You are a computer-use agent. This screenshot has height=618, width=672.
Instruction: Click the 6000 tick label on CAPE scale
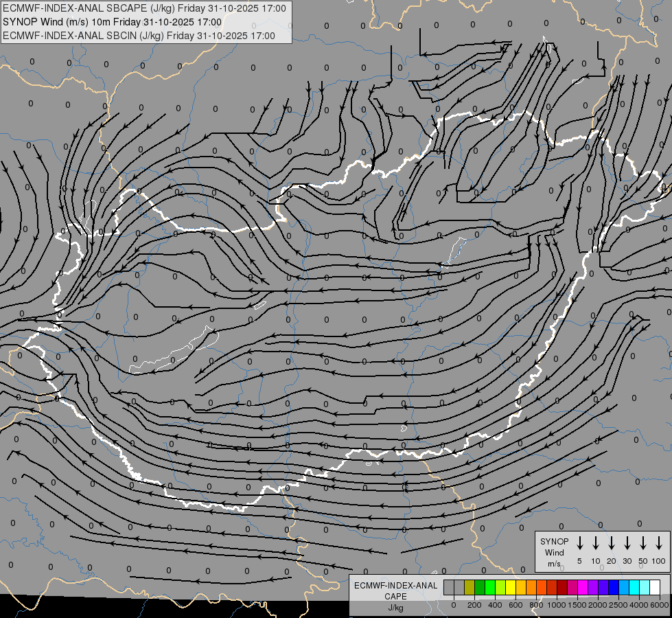[660, 605]
